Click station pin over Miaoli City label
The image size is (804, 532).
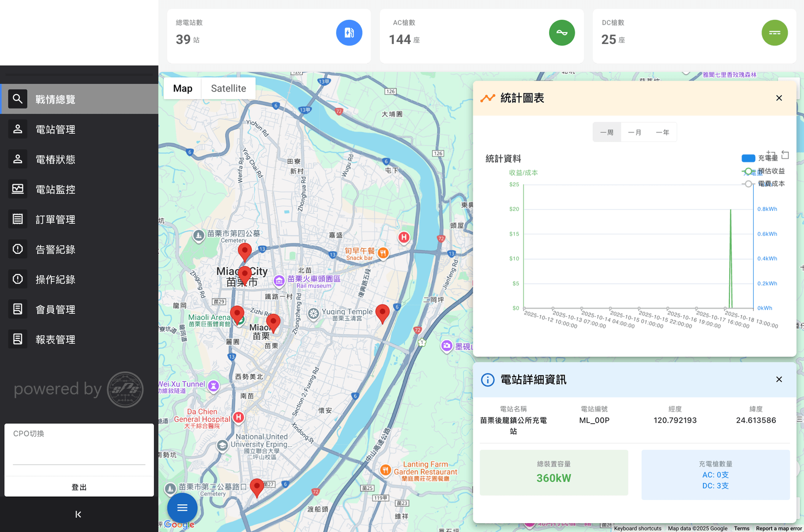click(x=244, y=275)
